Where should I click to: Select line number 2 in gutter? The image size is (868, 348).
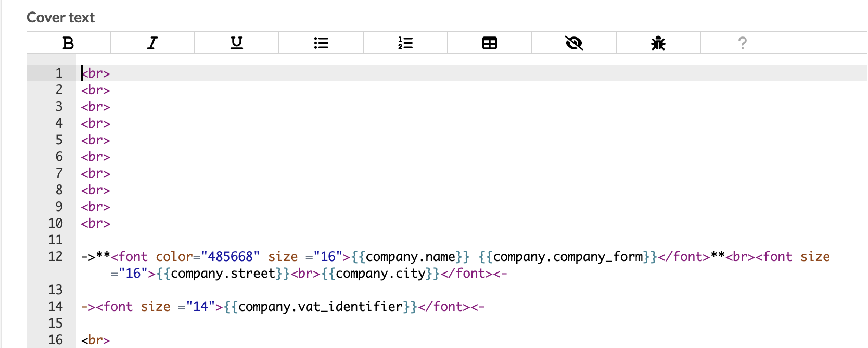pyautogui.click(x=59, y=90)
